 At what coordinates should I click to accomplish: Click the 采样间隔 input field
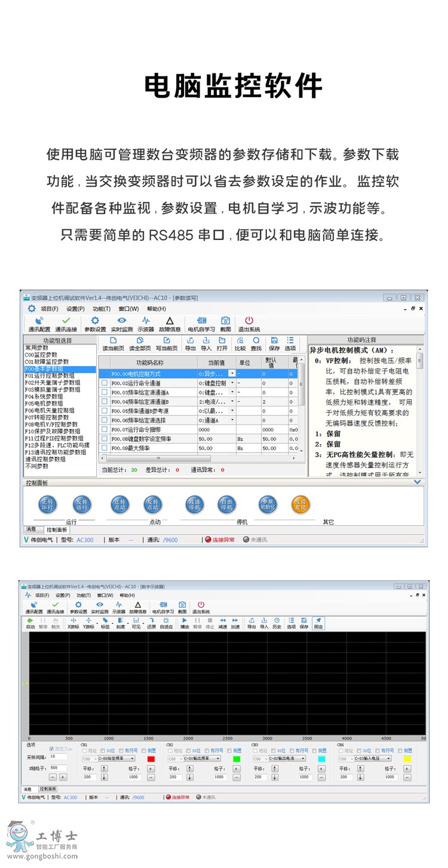click(58, 756)
